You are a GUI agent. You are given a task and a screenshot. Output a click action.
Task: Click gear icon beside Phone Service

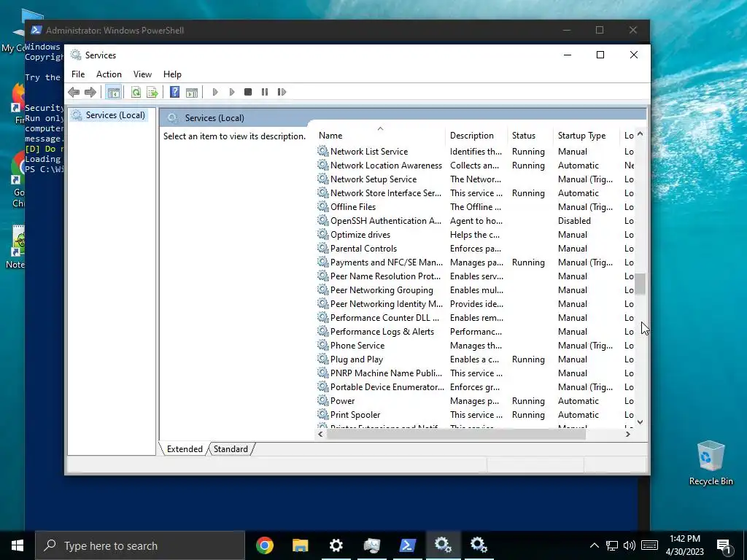pos(323,345)
